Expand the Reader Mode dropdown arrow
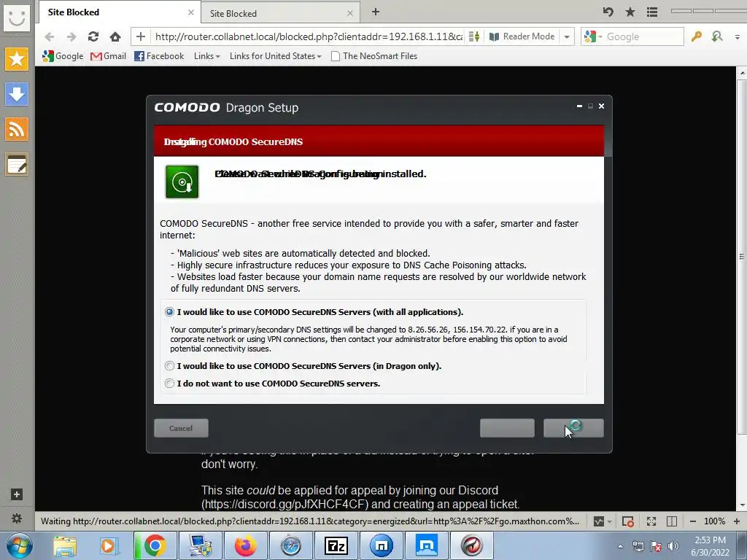747x560 pixels. (x=567, y=36)
